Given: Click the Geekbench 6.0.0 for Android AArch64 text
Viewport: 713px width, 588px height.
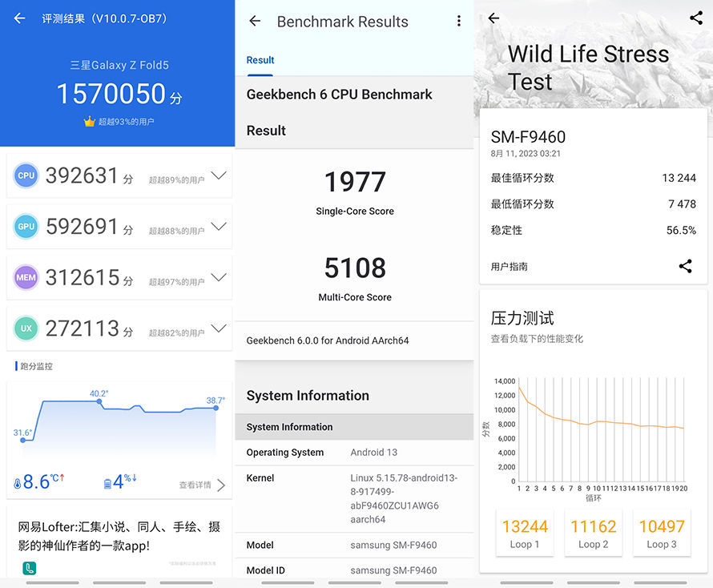Looking at the screenshot, I should (x=328, y=340).
